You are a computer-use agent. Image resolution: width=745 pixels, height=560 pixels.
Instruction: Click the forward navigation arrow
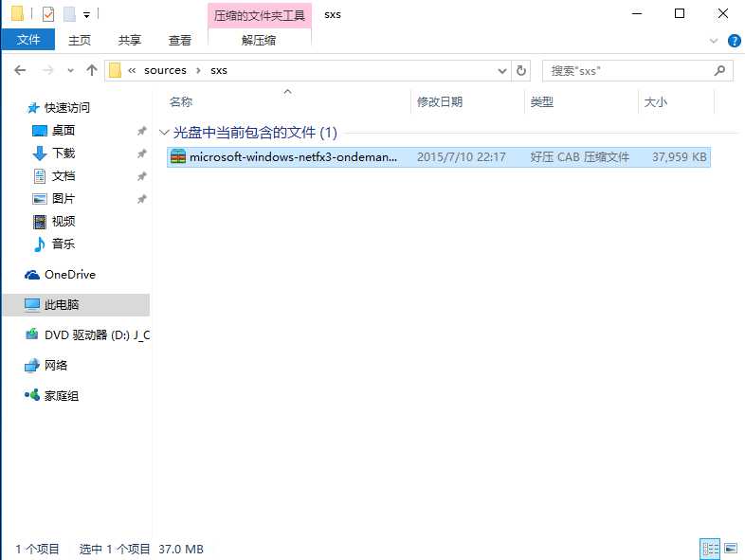pos(48,70)
